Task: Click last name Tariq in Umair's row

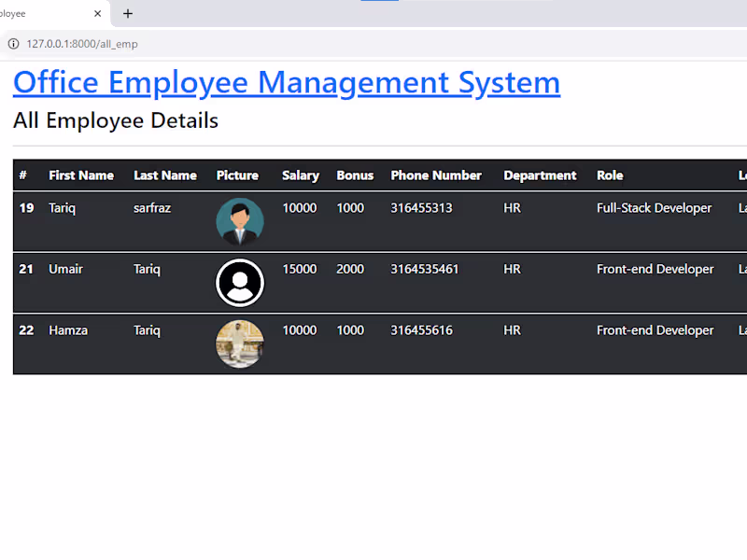Action: [147, 270]
